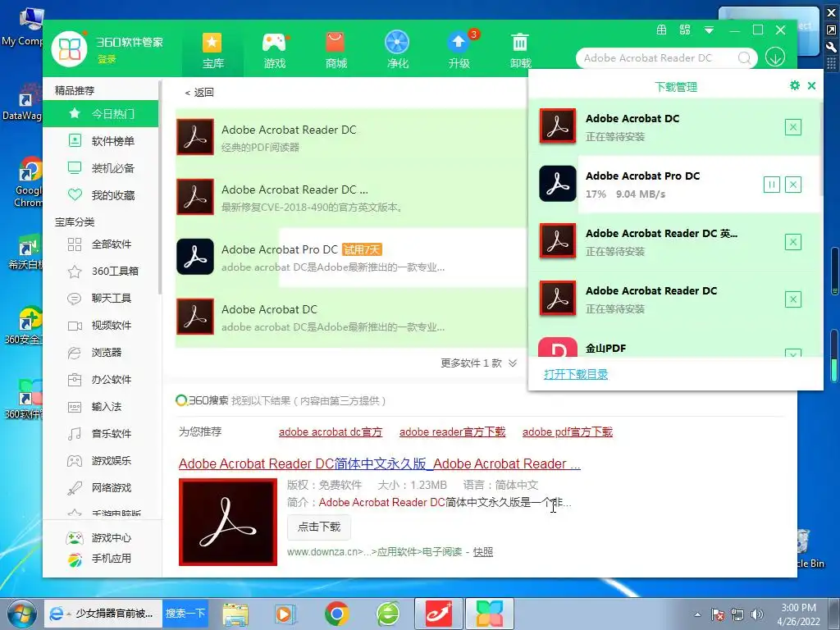
Task: Click the adobe pdf官方下载 link
Action: [x=568, y=431]
